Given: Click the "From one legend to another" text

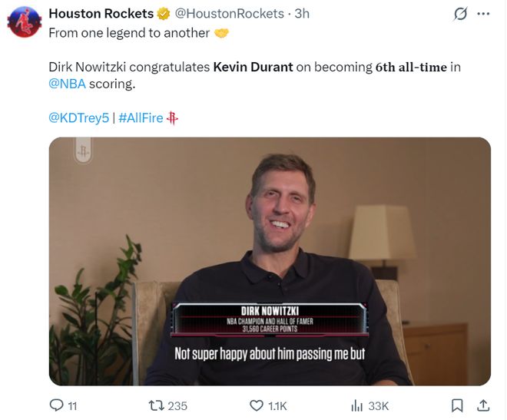Looking at the screenshot, I should click(x=129, y=33).
